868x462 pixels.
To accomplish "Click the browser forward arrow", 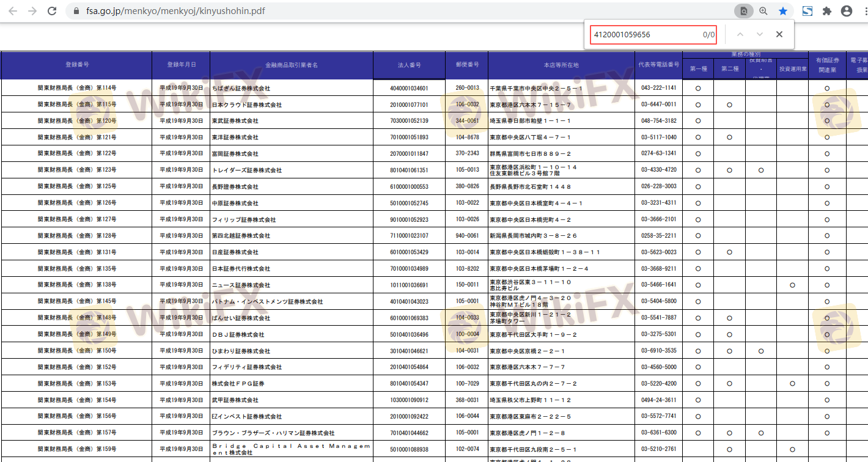I will [x=32, y=11].
